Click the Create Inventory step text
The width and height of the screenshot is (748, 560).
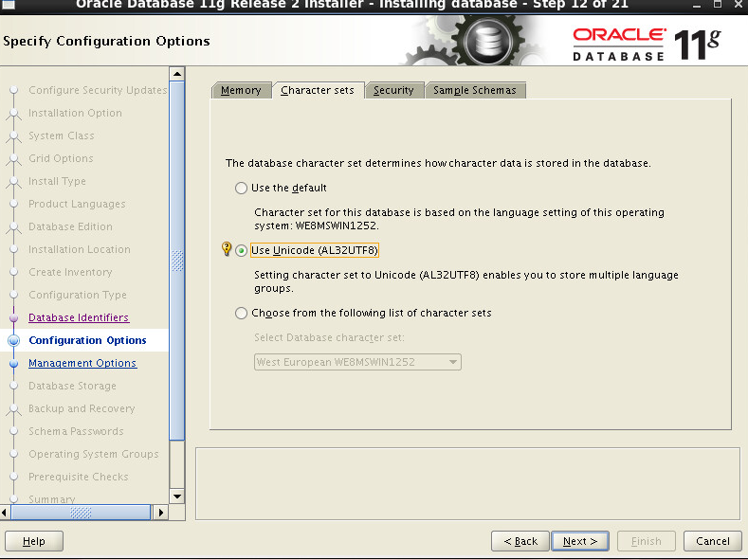70,272
